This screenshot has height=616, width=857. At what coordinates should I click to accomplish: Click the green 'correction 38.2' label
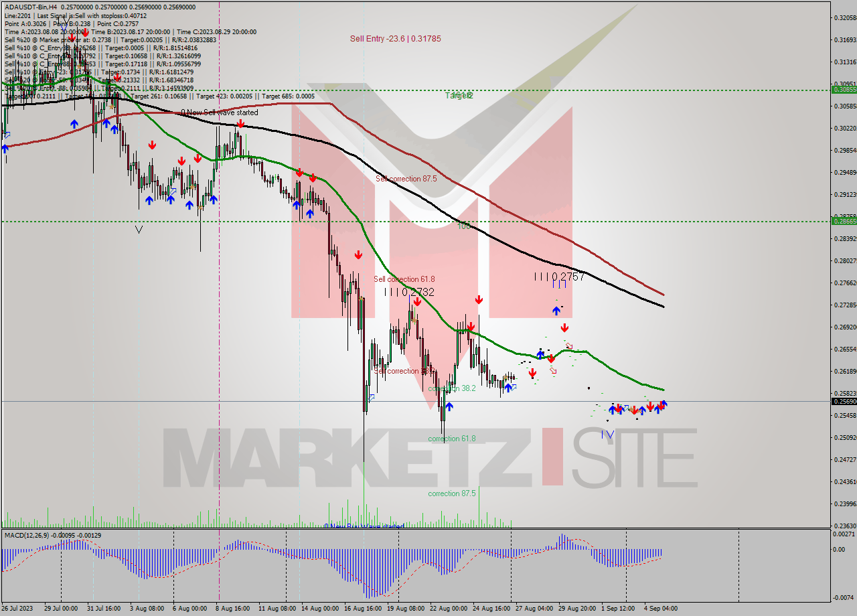452,388
